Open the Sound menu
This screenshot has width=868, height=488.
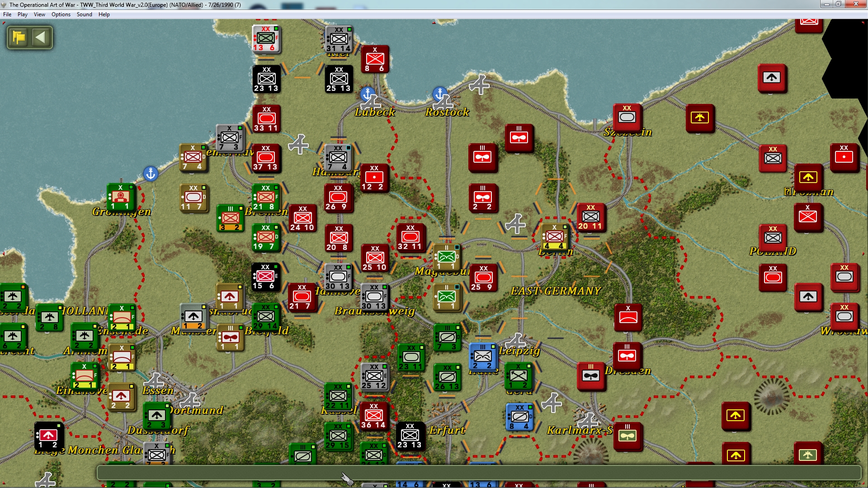[85, 14]
